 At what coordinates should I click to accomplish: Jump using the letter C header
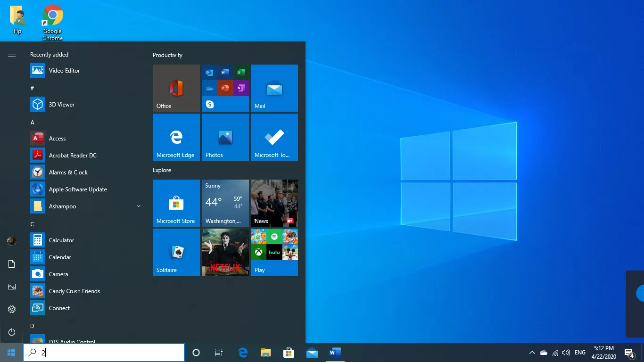(33, 224)
